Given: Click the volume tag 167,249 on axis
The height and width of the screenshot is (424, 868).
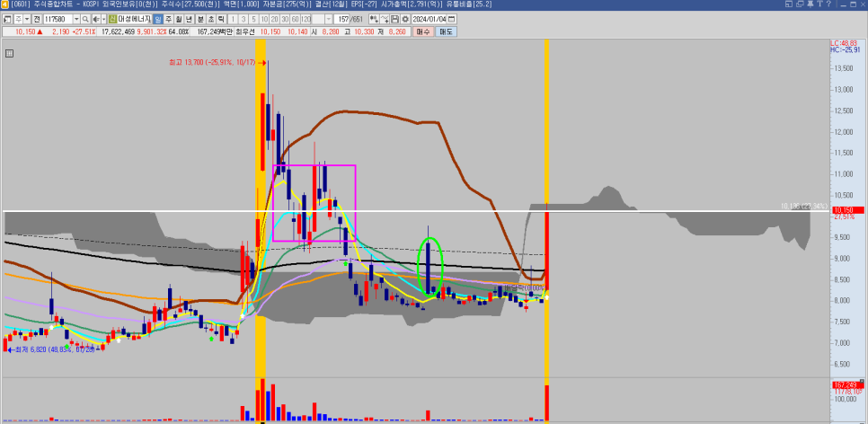Looking at the screenshot, I should point(846,384).
